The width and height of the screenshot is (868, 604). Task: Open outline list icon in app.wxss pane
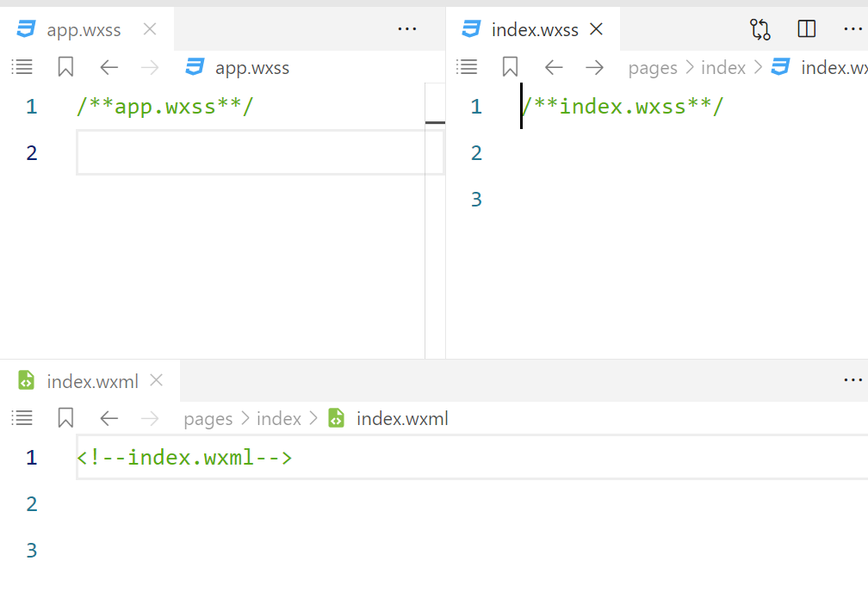22,67
